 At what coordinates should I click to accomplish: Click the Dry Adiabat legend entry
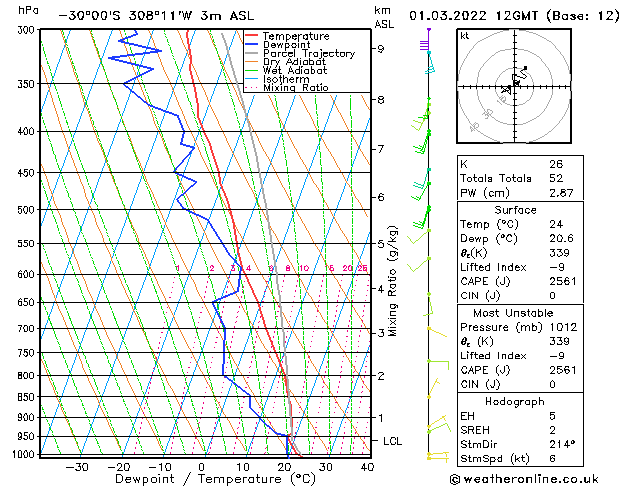pos(294,62)
